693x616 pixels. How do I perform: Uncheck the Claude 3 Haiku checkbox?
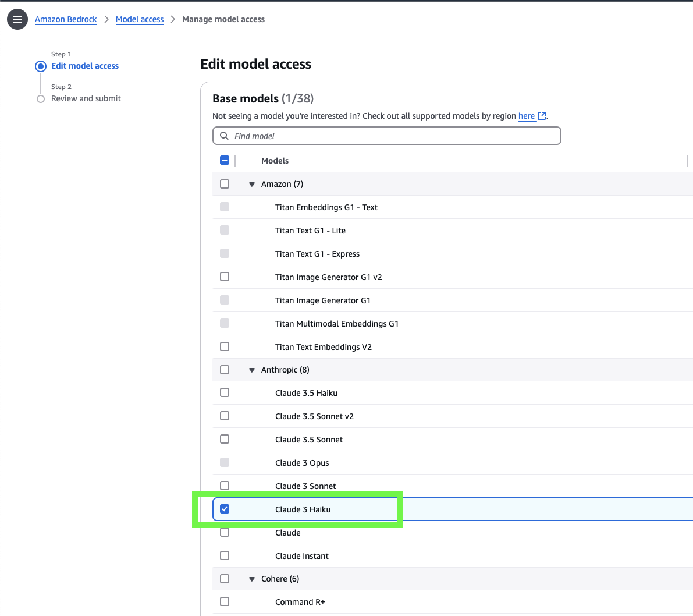pos(225,509)
